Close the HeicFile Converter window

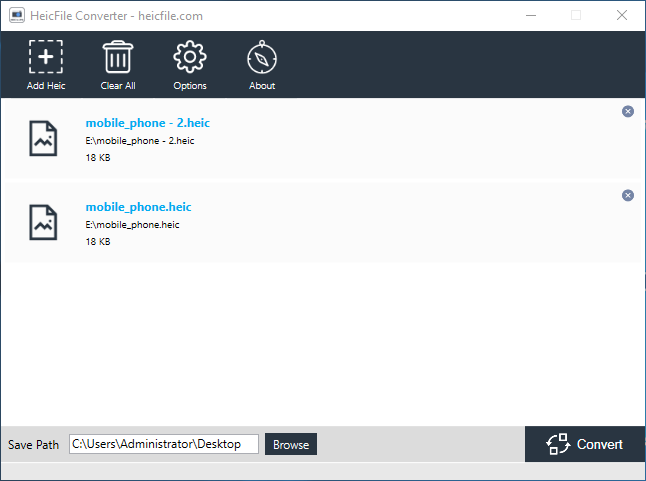coord(622,16)
